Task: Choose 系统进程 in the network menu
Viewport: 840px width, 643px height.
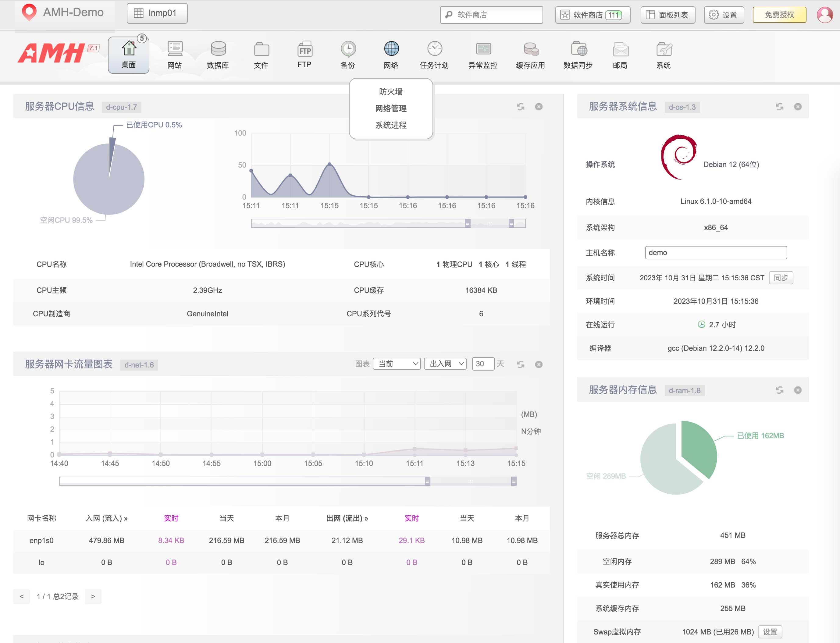Action: (391, 125)
